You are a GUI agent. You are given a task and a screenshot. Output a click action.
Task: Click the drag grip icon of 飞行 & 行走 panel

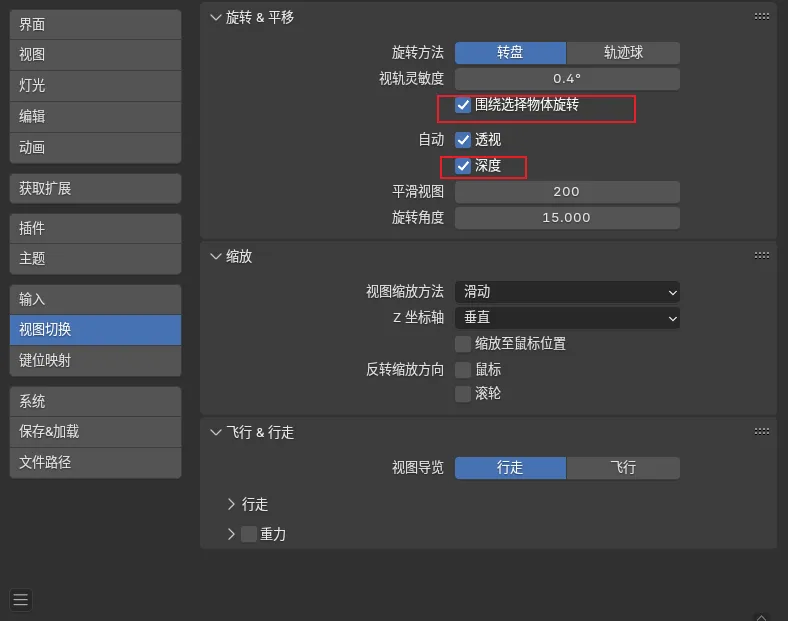[x=761, y=432]
